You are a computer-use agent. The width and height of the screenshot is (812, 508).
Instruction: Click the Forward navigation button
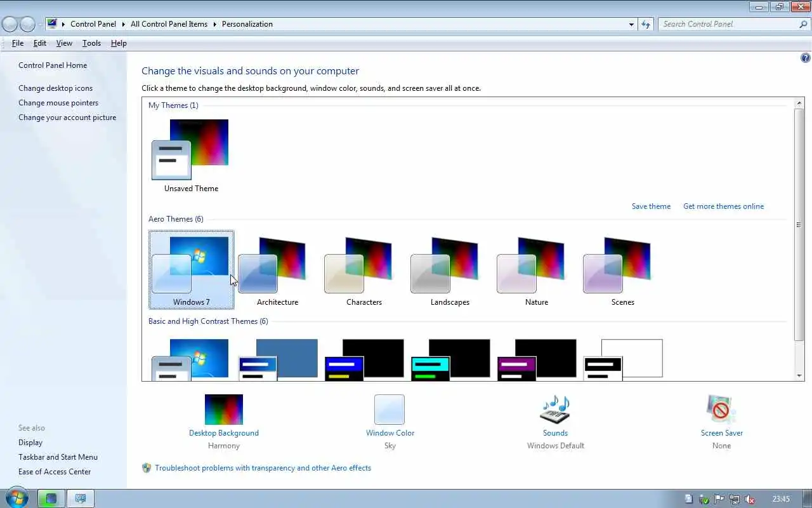27,24
